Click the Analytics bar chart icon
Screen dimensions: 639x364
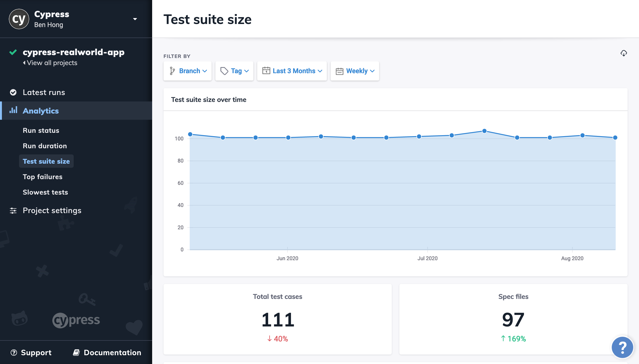coord(13,110)
